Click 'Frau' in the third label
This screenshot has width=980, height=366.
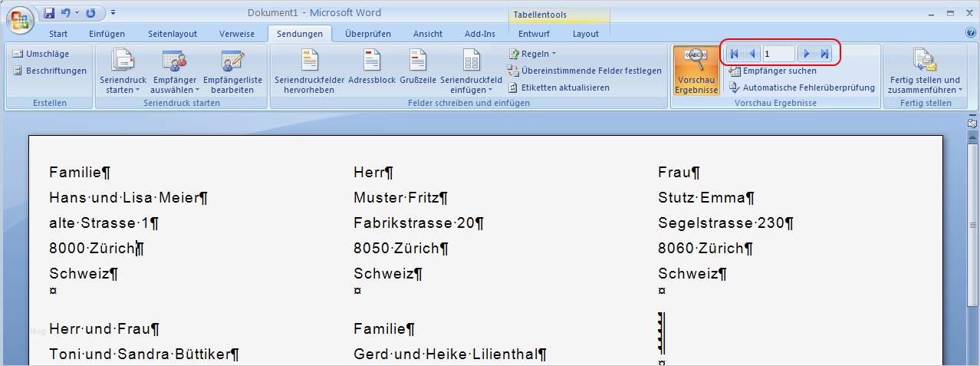(x=674, y=173)
